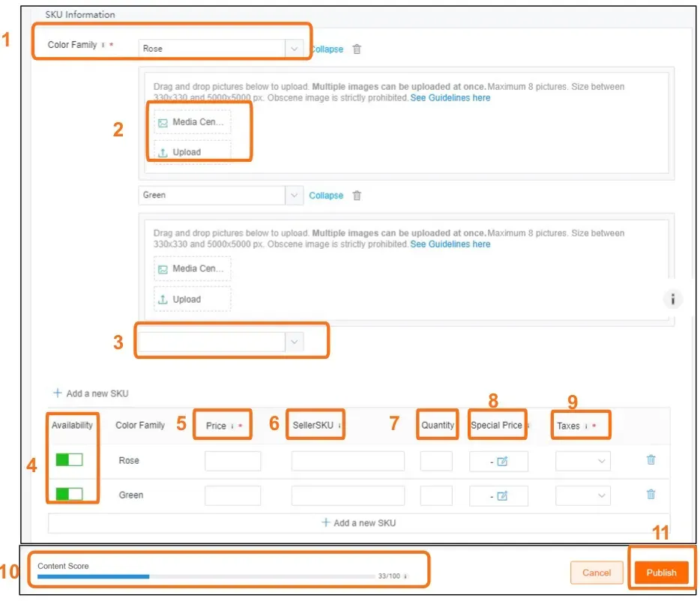
Task: Focus the SellerSKU field for Green
Action: point(348,495)
